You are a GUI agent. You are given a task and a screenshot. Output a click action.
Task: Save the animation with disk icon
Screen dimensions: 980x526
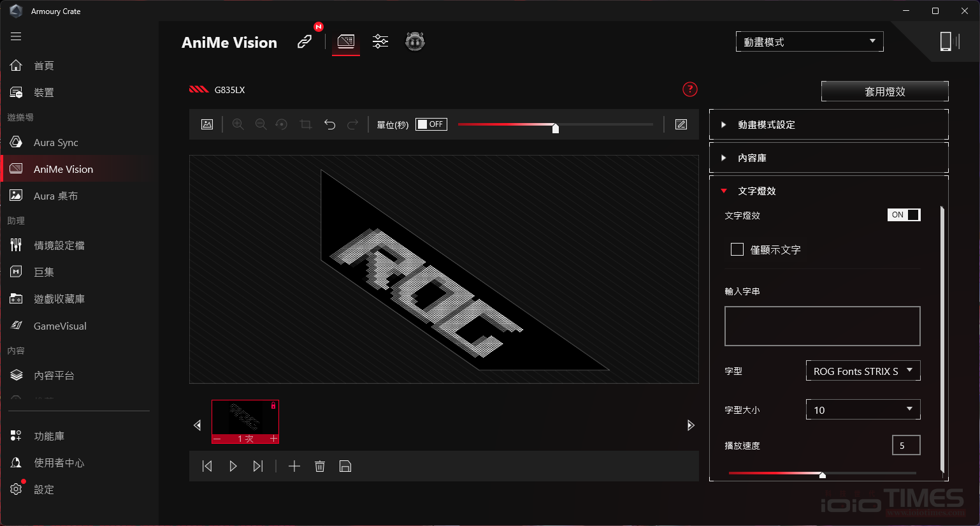tap(345, 466)
